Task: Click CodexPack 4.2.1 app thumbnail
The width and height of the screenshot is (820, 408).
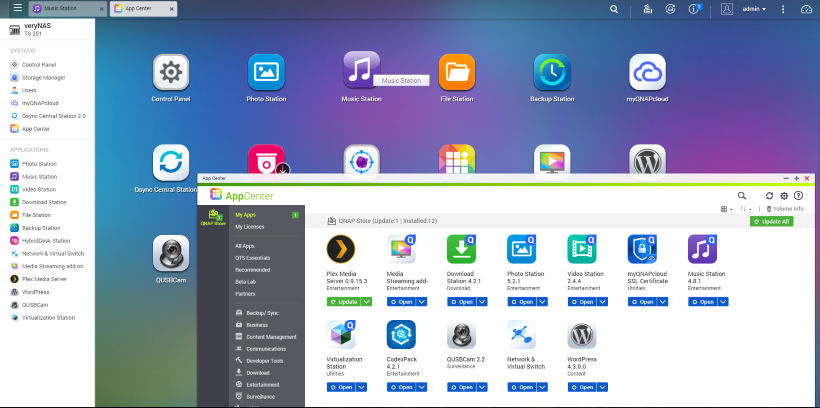Action: tap(401, 335)
